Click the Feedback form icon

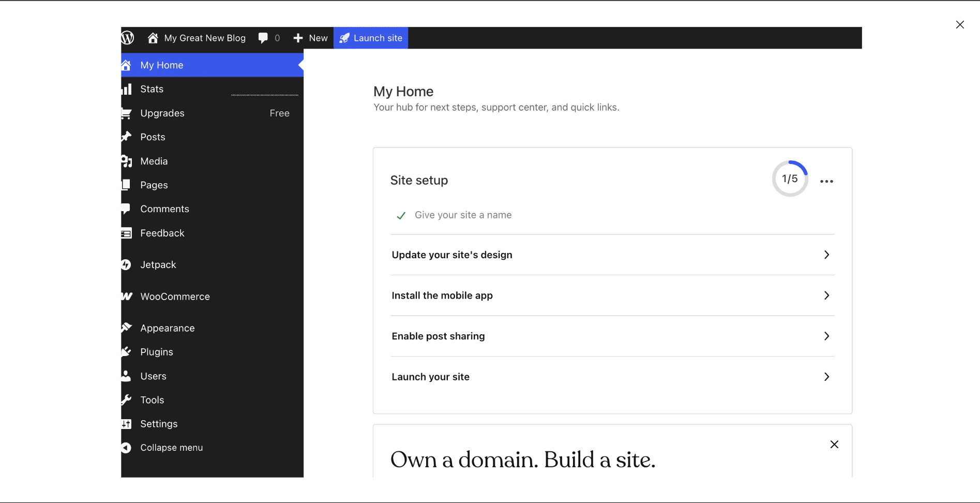(x=126, y=233)
